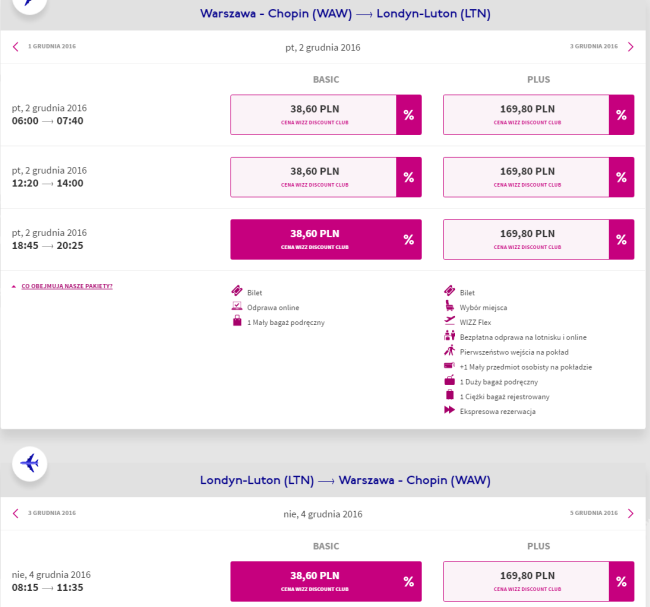Click the WIZZ Flex plane icon

click(449, 321)
